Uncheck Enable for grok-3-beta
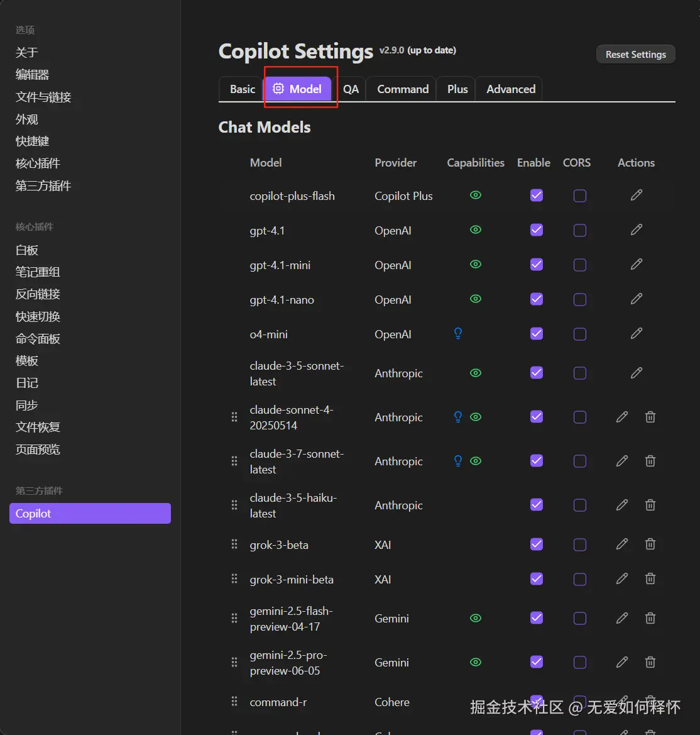The height and width of the screenshot is (735, 700). click(x=536, y=544)
